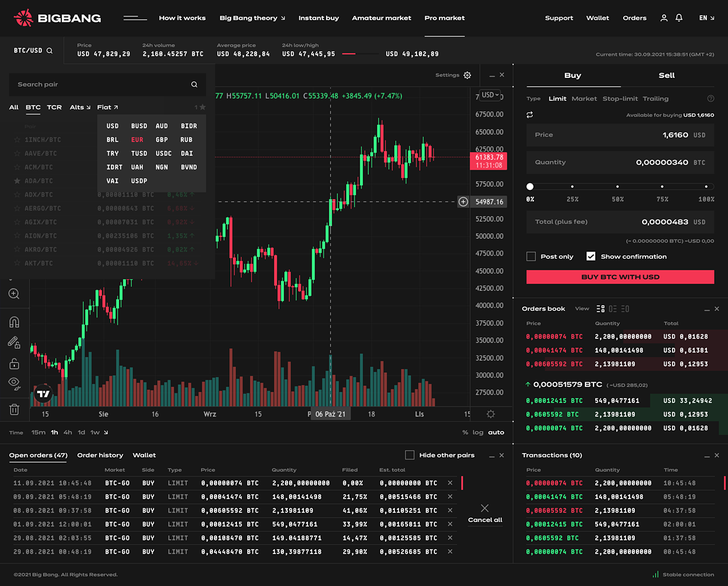Toggle favorite star for ADA/BTC
Screen dimensions: 728x586
tap(17, 181)
